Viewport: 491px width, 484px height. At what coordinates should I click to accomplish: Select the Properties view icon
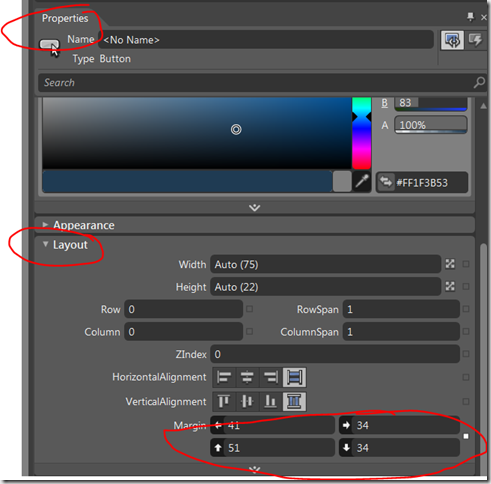tap(452, 40)
